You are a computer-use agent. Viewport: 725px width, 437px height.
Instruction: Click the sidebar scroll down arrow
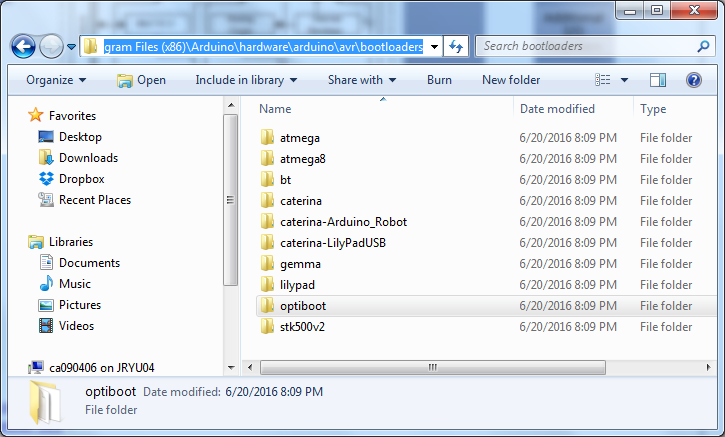coord(231,368)
